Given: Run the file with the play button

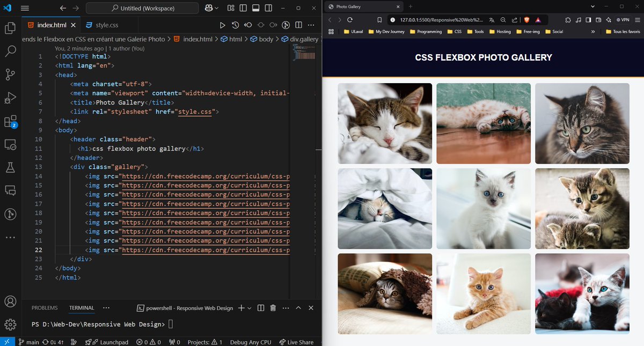Looking at the screenshot, I should click(x=222, y=25).
